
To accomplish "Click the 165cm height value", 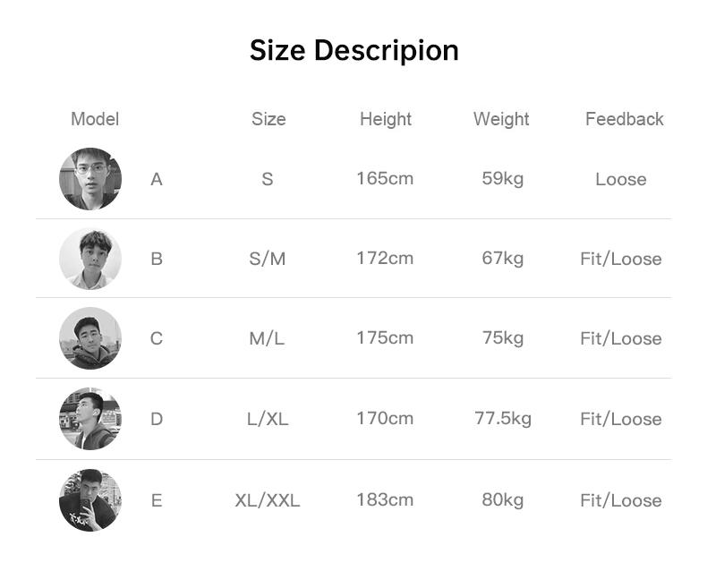I will pyautogui.click(x=385, y=178).
